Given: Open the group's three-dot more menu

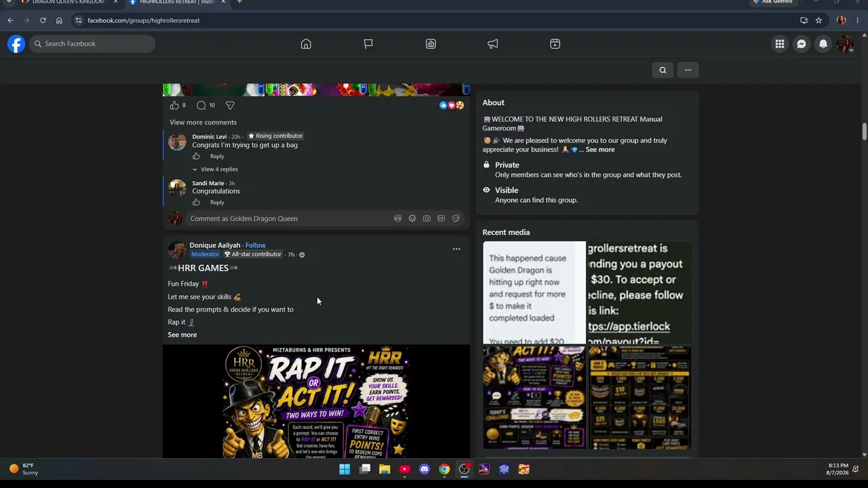Looking at the screenshot, I should coord(688,70).
